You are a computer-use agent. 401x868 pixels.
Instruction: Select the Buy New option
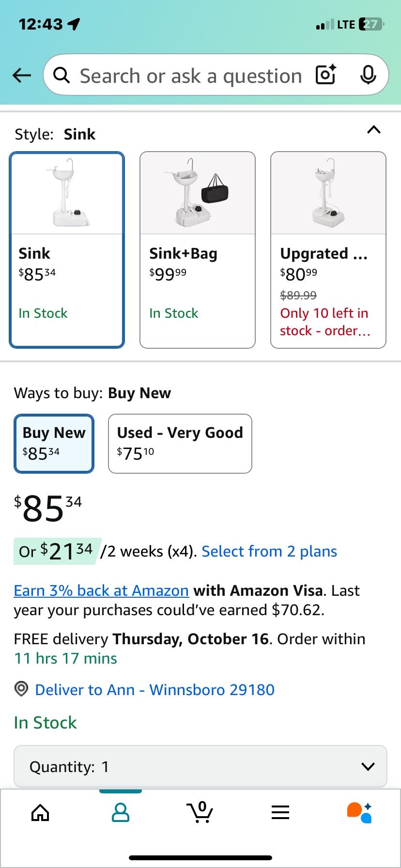point(54,443)
